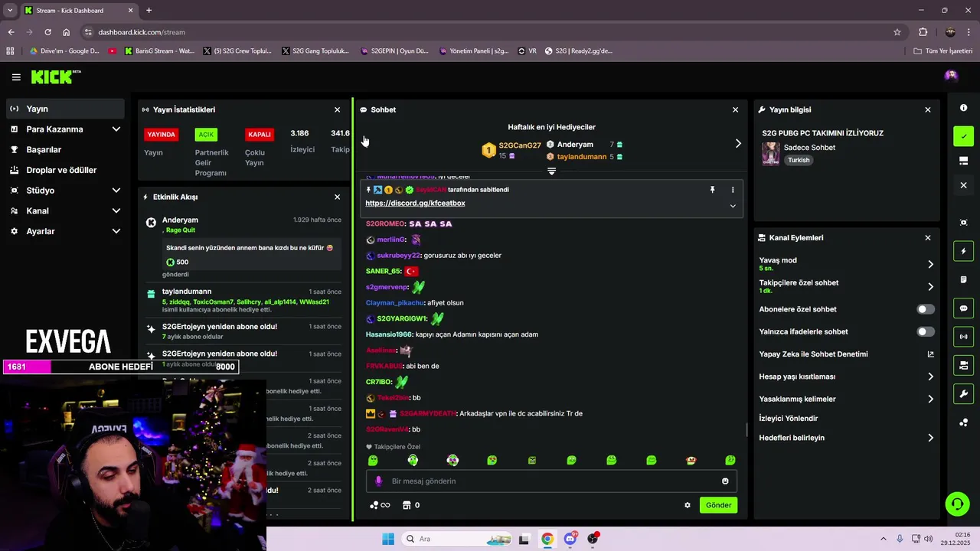Close the Yayın bilgisi panel
Image resolution: width=980 pixels, height=551 pixels.
(928, 109)
